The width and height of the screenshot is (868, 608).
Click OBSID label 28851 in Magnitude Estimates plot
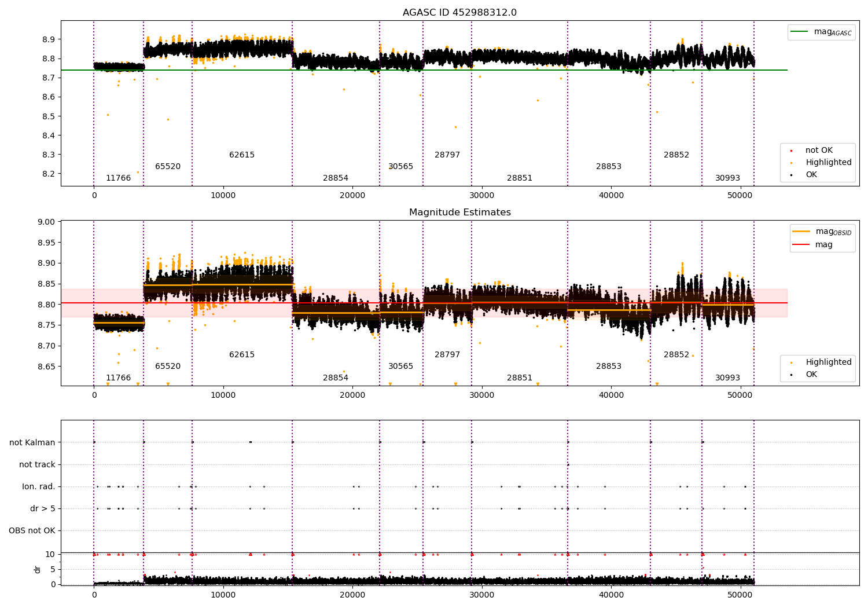pyautogui.click(x=520, y=378)
